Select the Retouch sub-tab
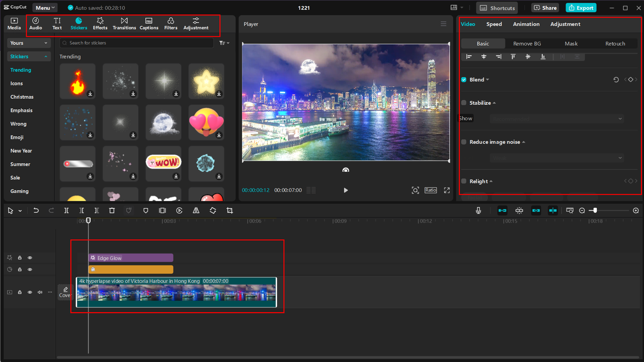This screenshot has height=362, width=644. coord(615,44)
